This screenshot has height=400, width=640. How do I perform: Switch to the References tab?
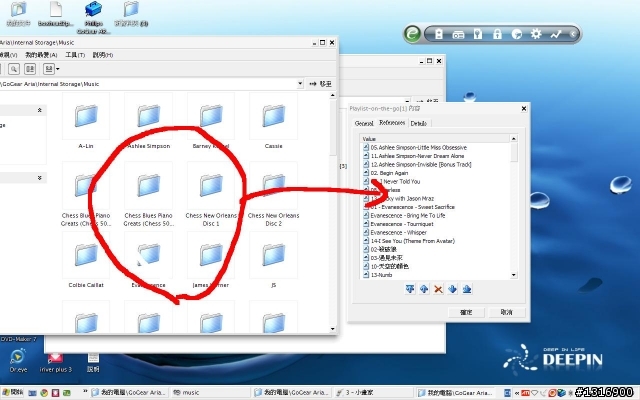click(392, 122)
